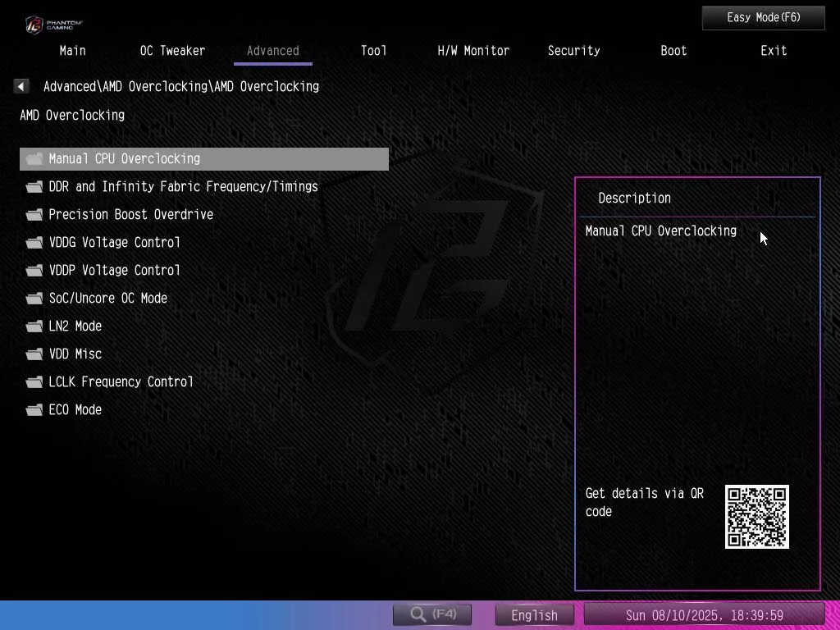
Task: Click the folder icon next to Manual CPU Overclocking
Action: click(x=34, y=159)
